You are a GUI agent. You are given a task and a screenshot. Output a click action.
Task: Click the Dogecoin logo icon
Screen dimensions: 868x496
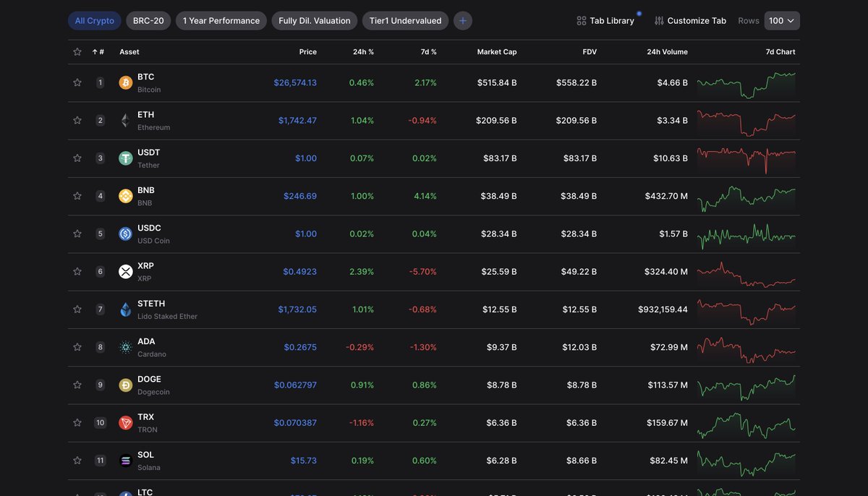126,385
